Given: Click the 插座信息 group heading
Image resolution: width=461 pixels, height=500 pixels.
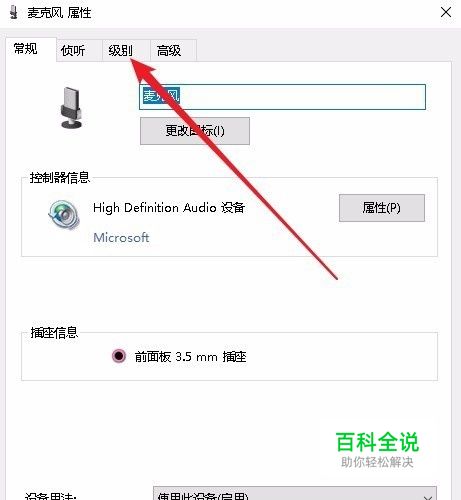Looking at the screenshot, I should [x=54, y=332].
